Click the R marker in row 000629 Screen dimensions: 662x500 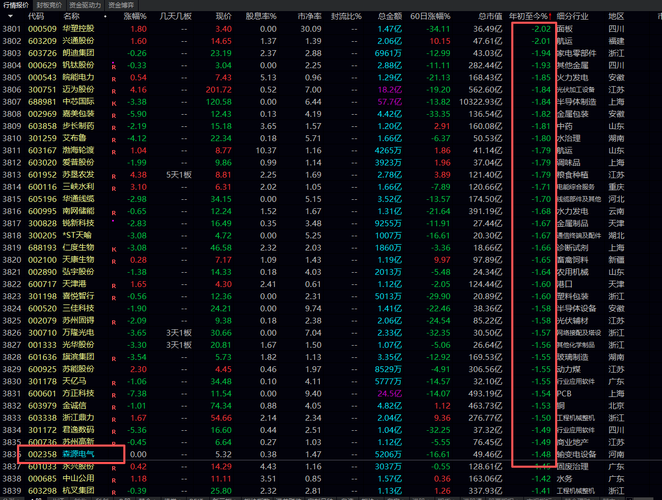click(114, 67)
